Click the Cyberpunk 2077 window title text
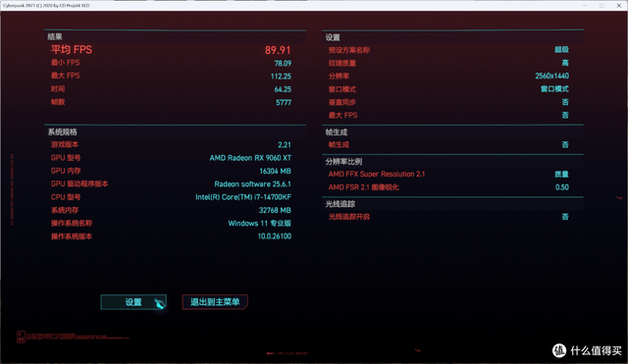This screenshot has height=364, width=628. tap(46, 6)
